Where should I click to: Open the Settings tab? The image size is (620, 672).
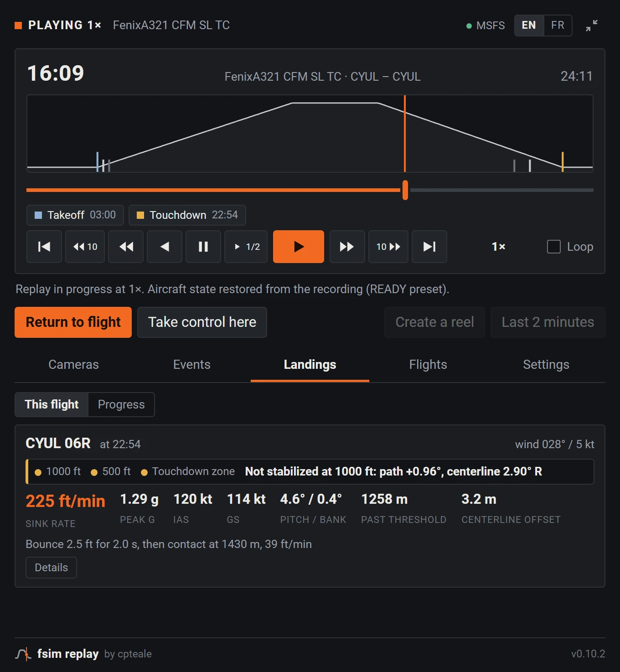pyautogui.click(x=546, y=365)
